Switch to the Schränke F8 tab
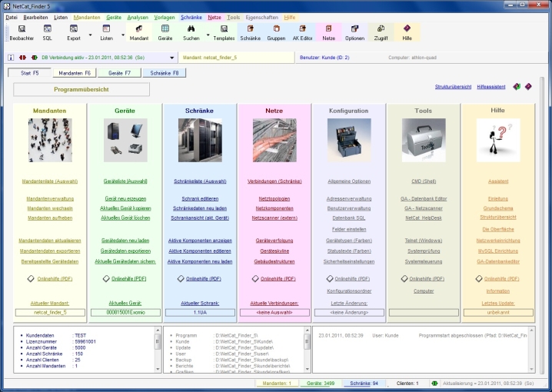 [165, 72]
